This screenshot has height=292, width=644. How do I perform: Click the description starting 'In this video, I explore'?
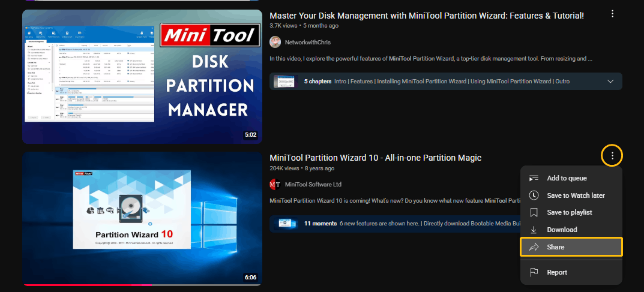(431, 59)
